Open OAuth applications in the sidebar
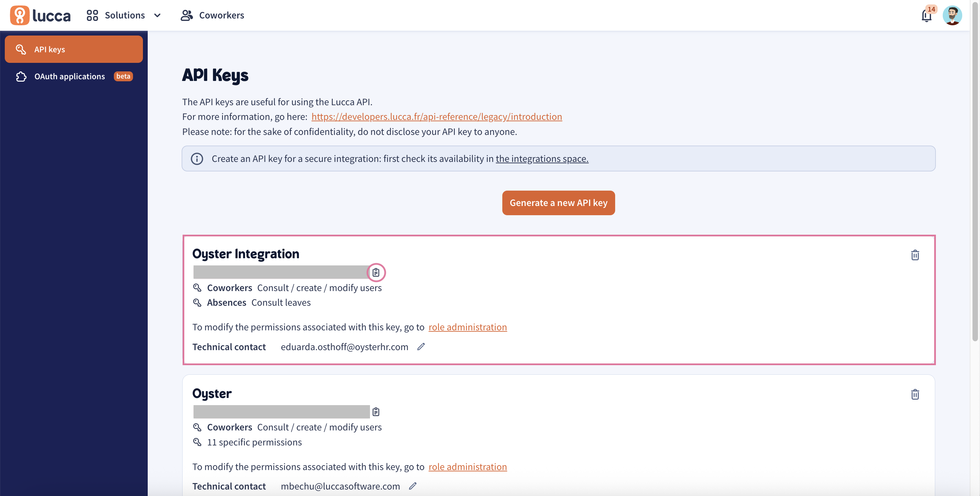The height and width of the screenshot is (496, 980). pos(74,77)
